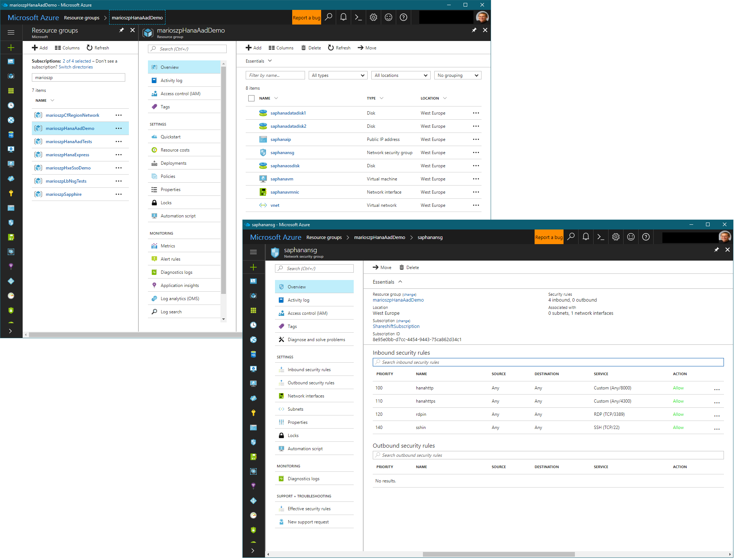Open Inbound security rules menu item
This screenshot has height=560, width=736.
[309, 370]
